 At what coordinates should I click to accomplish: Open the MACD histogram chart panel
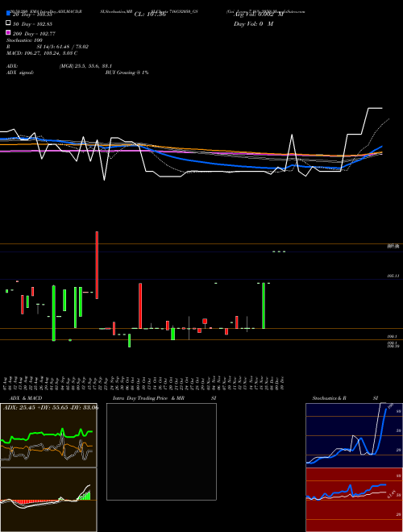click(x=48, y=500)
